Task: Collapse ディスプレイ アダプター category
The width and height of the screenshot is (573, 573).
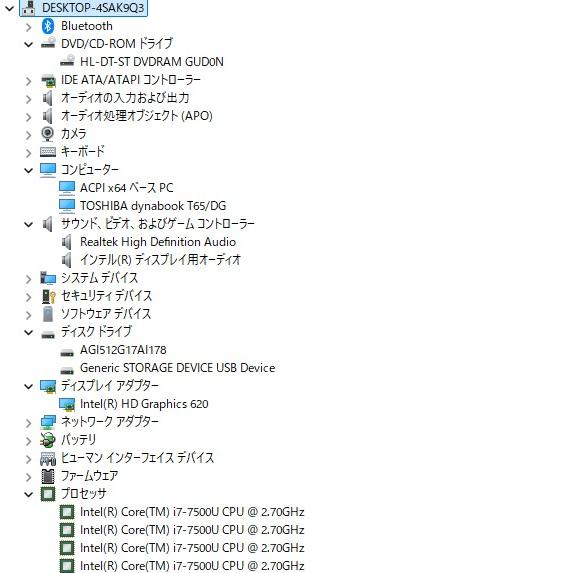Action: 29,386
